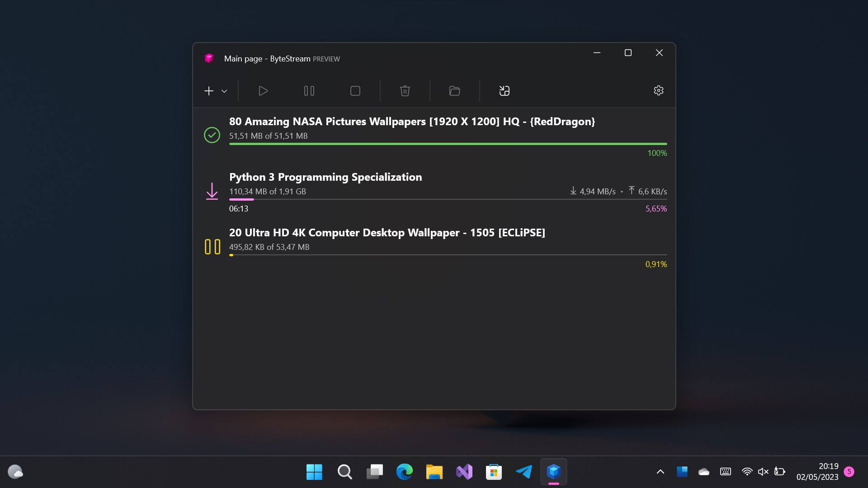This screenshot has width=868, height=488.
Task: Click the pink downloading arrow status icon
Action: click(212, 191)
